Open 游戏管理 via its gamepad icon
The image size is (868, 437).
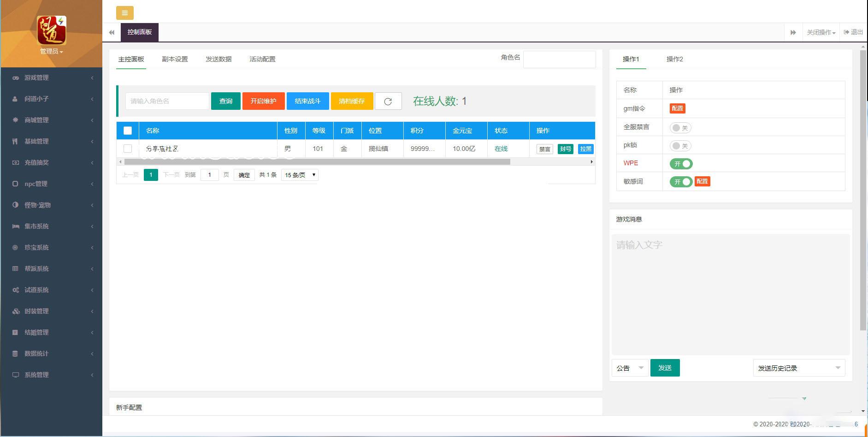click(x=16, y=78)
